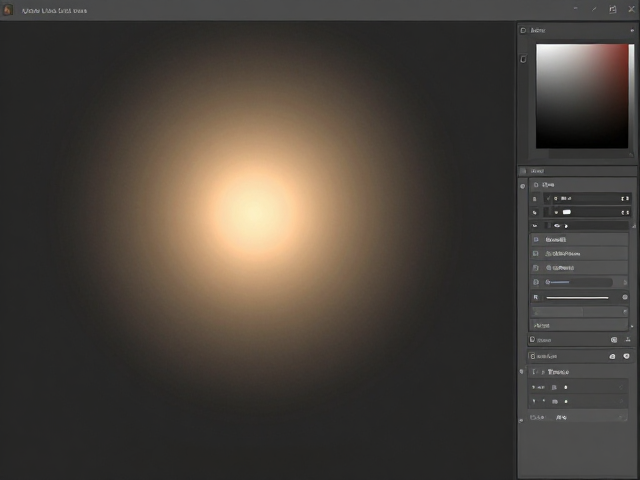Image resolution: width=640 pixels, height=480 pixels.
Task: Click the small icon left of the color square
Action: (524, 59)
